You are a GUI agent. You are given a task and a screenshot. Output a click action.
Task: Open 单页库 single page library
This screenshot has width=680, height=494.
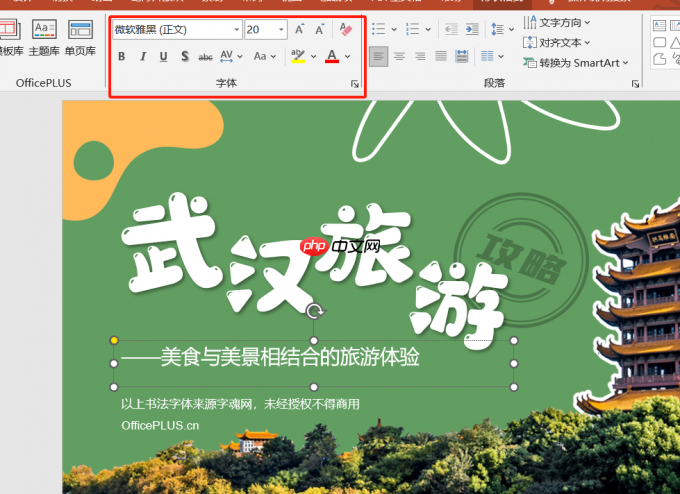[x=80, y=38]
